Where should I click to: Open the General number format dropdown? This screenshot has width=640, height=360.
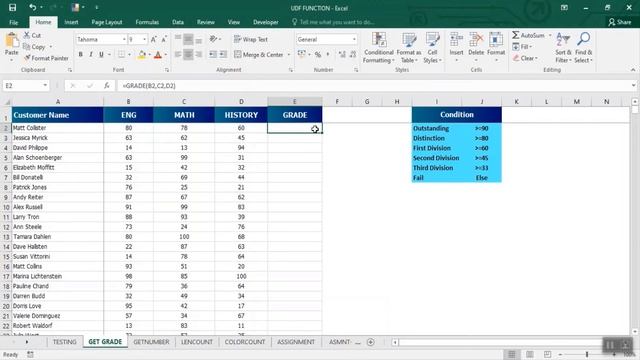(354, 39)
